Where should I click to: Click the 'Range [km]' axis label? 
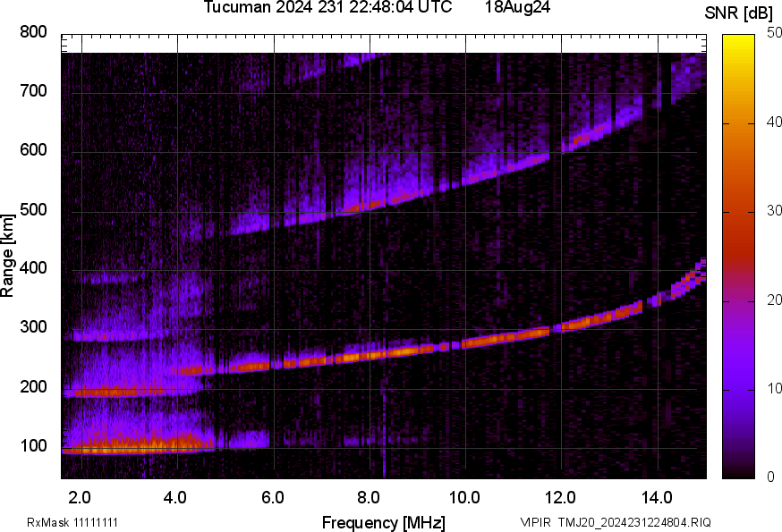click(7, 256)
